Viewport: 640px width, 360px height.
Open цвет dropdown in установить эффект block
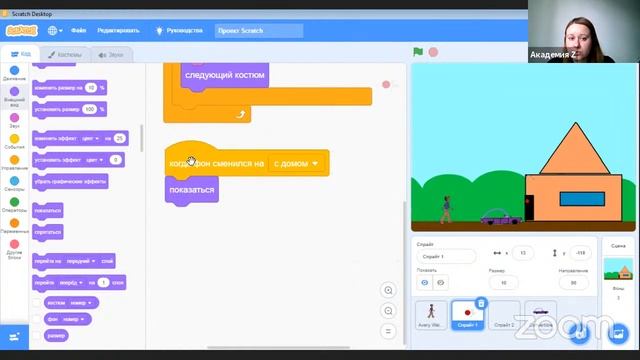click(x=94, y=160)
